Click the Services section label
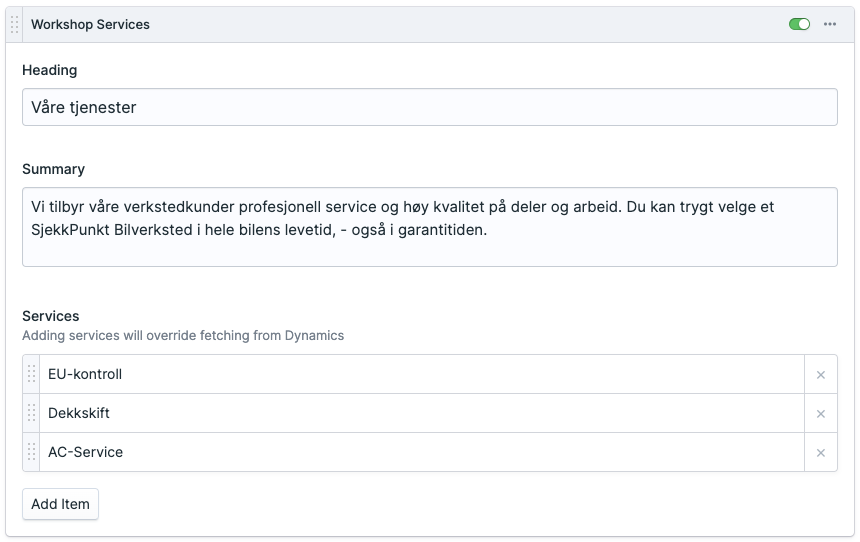 [x=50, y=316]
